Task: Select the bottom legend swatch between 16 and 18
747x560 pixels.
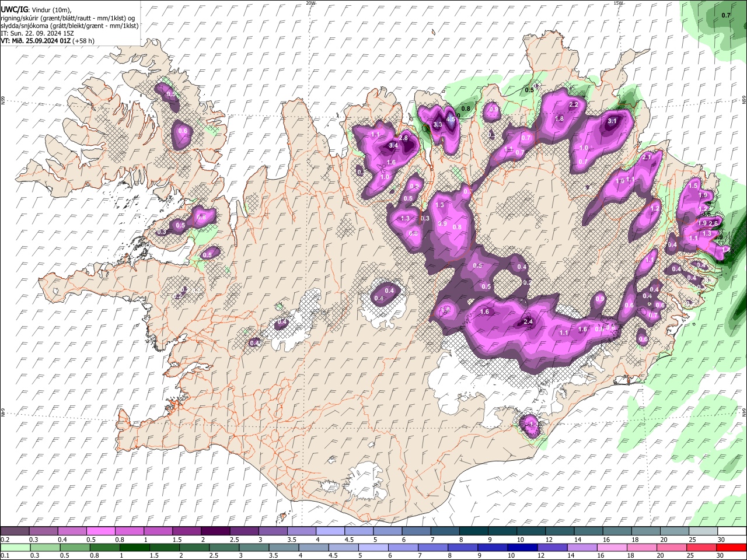Action: (x=613, y=547)
